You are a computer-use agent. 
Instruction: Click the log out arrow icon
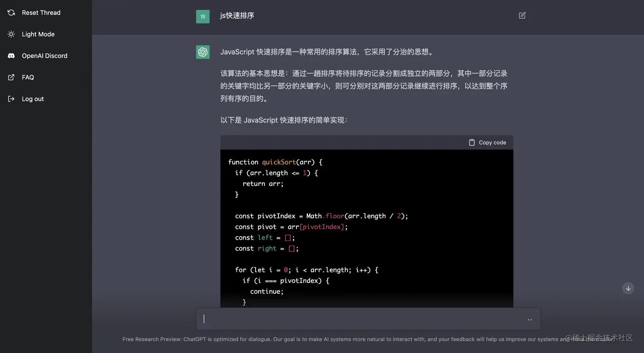11,98
